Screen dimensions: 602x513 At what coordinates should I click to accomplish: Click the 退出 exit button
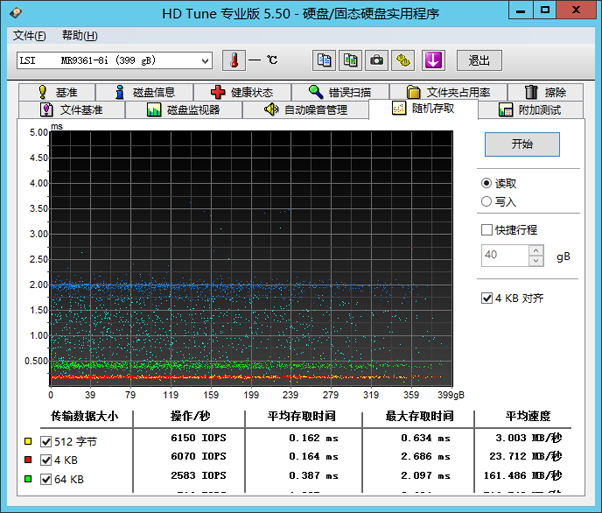pos(479,60)
